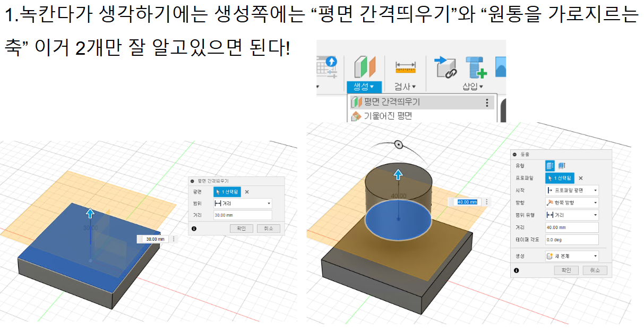Click the 거리 30.00 mm input field
Viewport: 644px width, 329px height.
point(243,215)
